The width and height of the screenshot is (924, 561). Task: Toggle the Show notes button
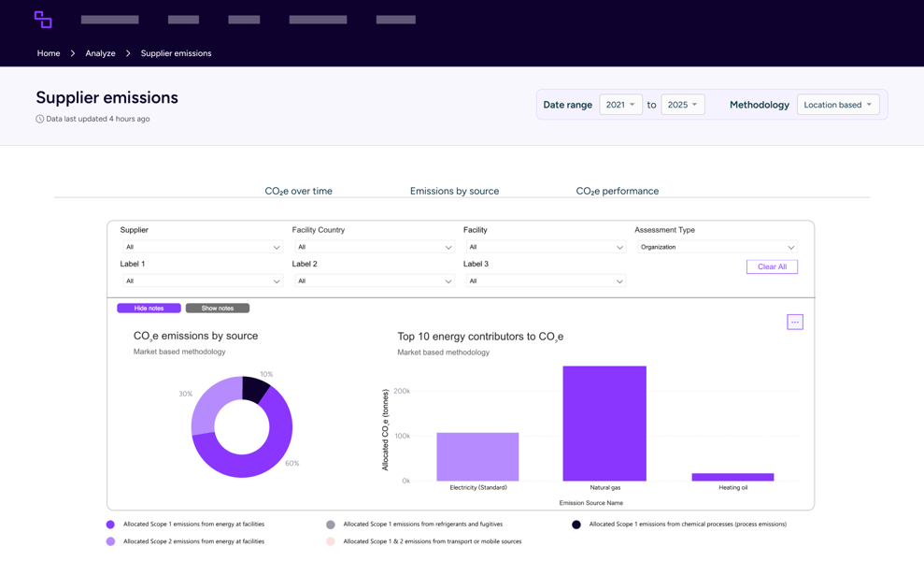coord(217,308)
